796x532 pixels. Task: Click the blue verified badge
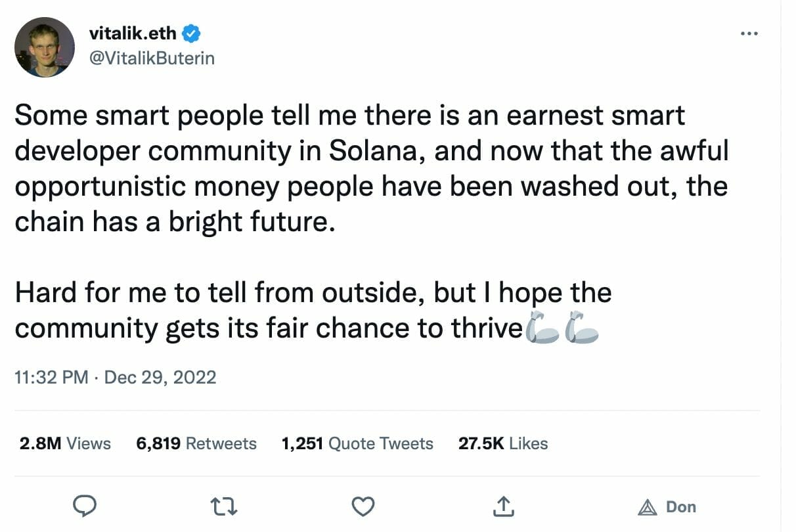(x=191, y=33)
